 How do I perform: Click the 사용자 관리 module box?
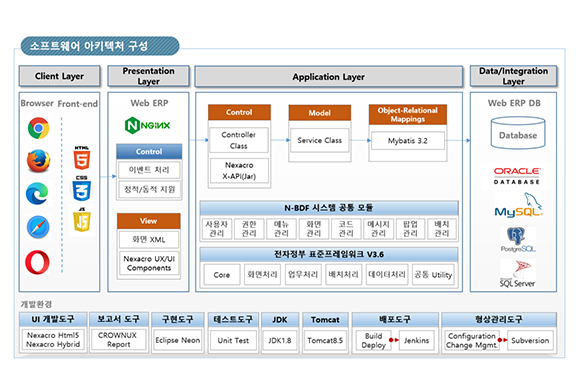(x=217, y=229)
